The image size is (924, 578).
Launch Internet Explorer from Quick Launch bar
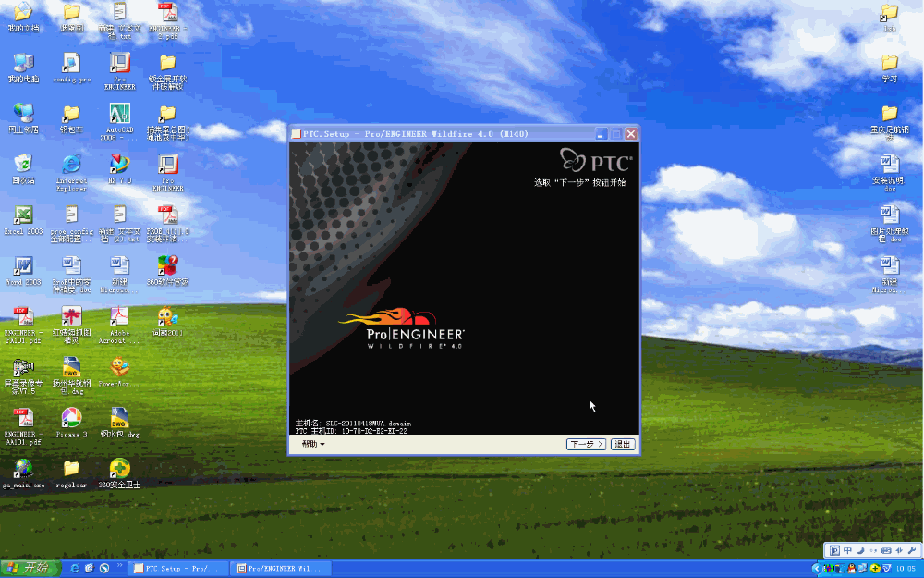click(x=75, y=569)
